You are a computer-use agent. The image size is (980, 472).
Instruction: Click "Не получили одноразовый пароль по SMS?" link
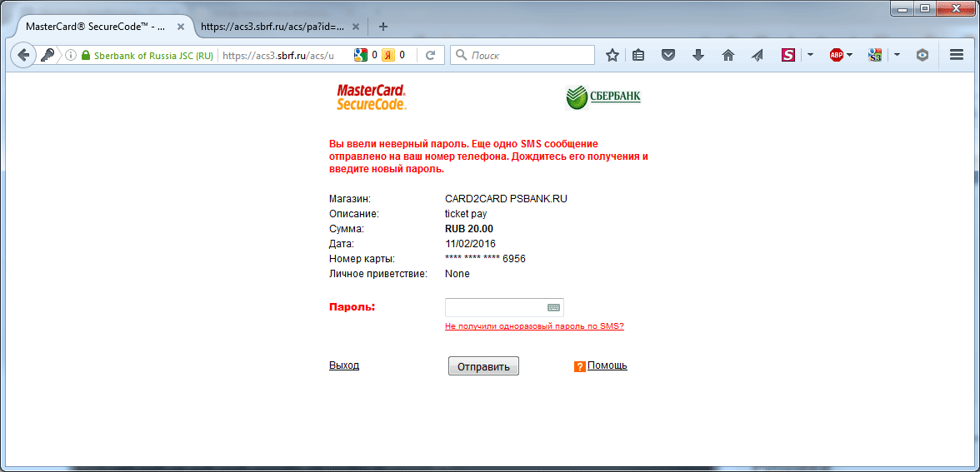[534, 326]
